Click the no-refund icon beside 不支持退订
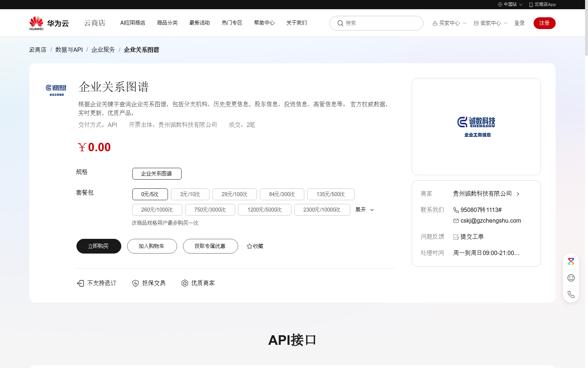This screenshot has width=588, height=368. [80, 283]
